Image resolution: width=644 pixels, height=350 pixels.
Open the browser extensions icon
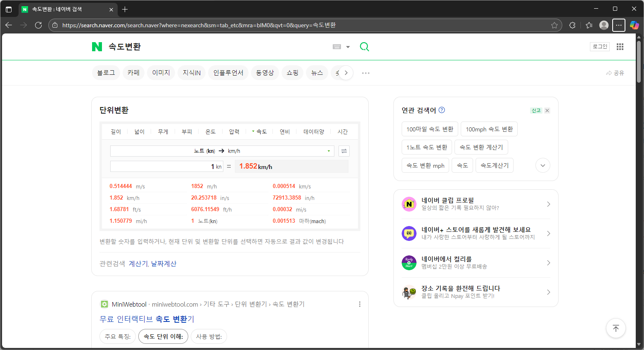572,25
